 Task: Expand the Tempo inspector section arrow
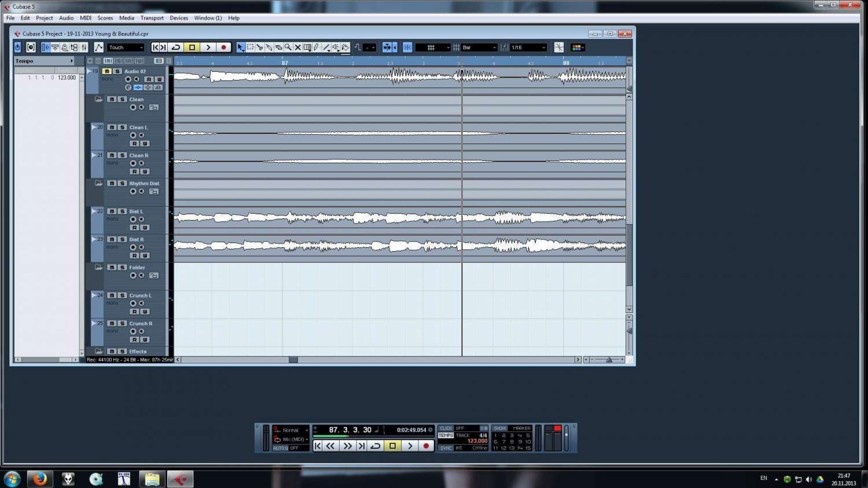(72, 61)
